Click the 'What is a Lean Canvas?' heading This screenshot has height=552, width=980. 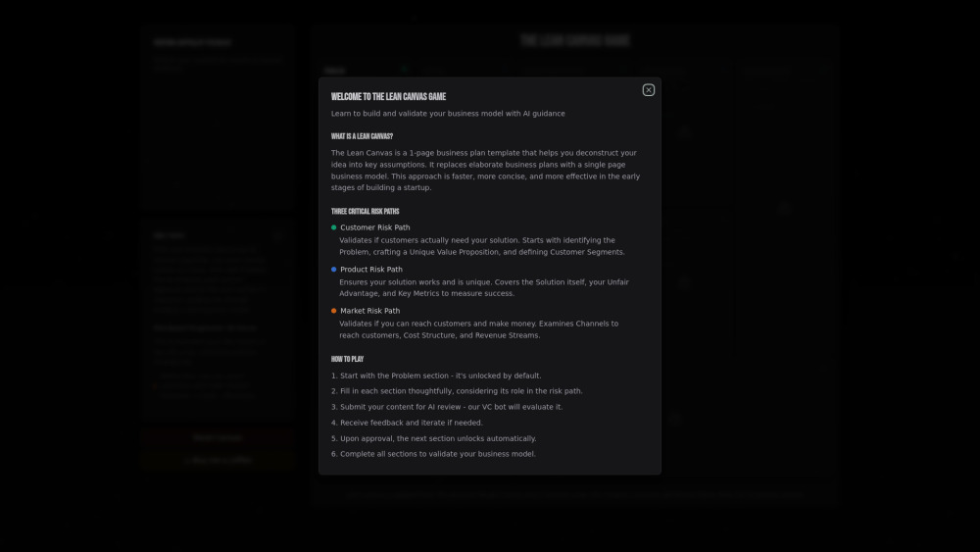(362, 136)
